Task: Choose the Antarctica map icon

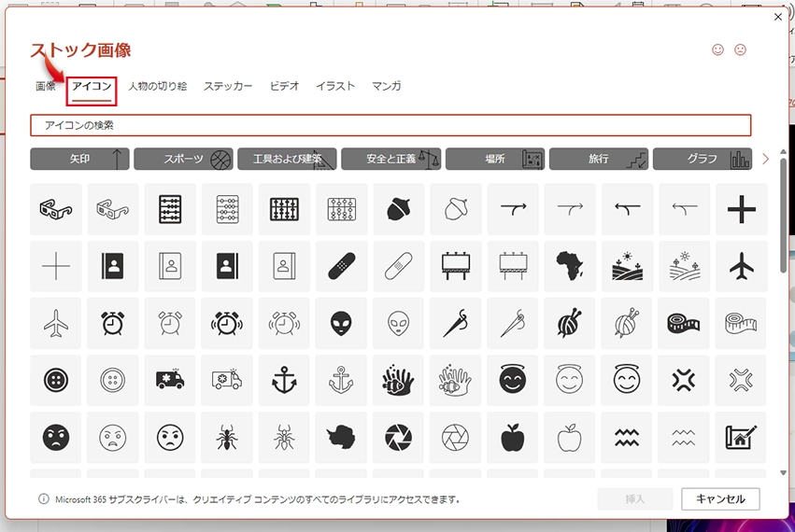Action: 341,437
